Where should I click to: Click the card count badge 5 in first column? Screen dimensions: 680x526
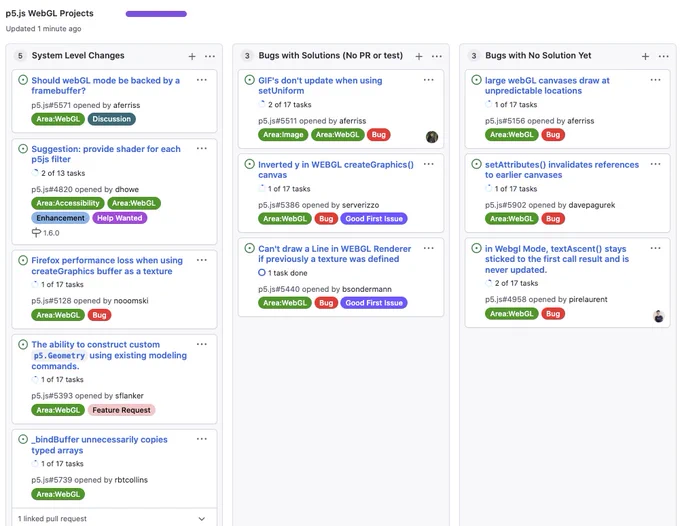click(20, 56)
